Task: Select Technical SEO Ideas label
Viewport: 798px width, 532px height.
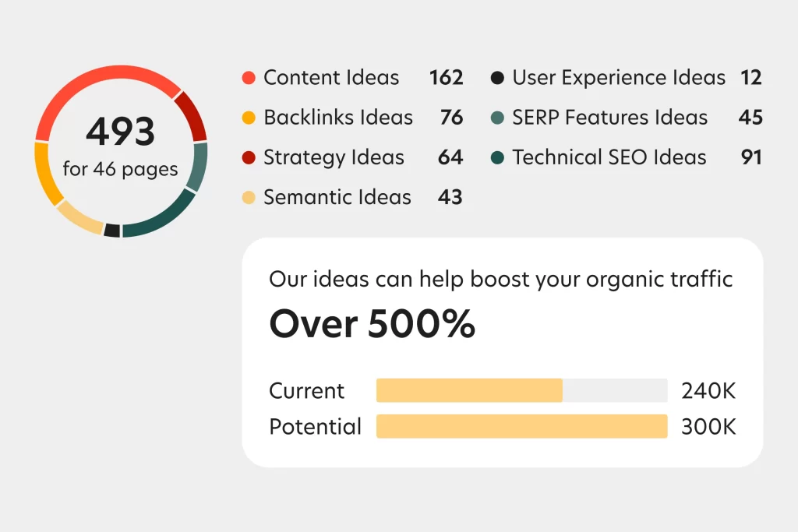Action: (x=609, y=158)
